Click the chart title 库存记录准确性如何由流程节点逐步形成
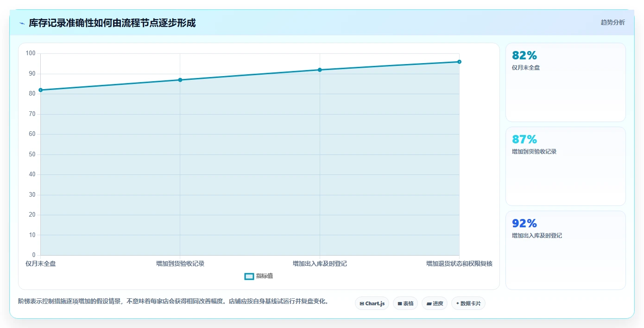 112,23
